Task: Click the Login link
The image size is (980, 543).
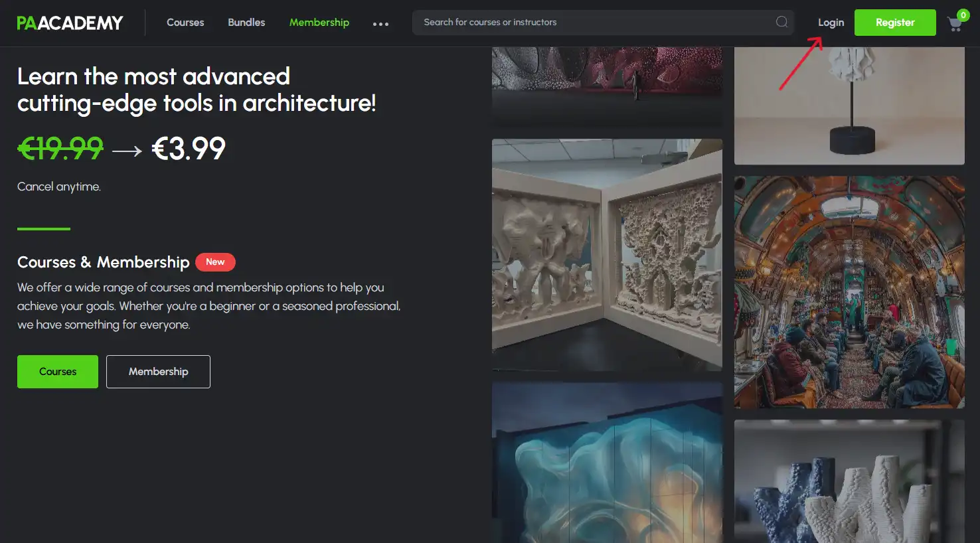Action: pyautogui.click(x=831, y=23)
